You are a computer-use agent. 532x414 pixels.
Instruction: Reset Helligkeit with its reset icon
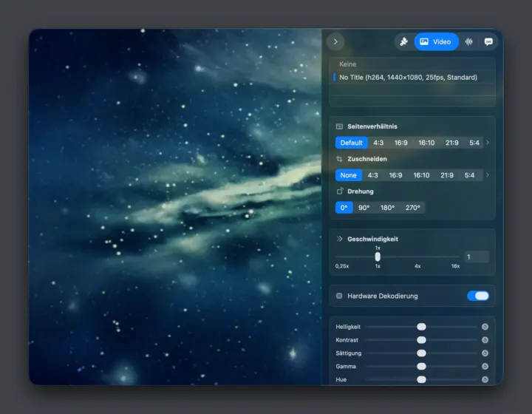click(x=485, y=327)
